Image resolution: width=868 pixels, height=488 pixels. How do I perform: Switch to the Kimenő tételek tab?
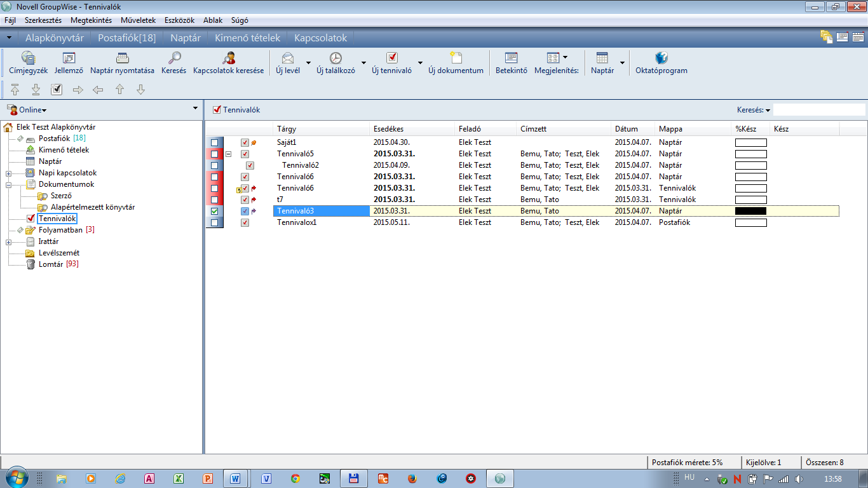247,38
